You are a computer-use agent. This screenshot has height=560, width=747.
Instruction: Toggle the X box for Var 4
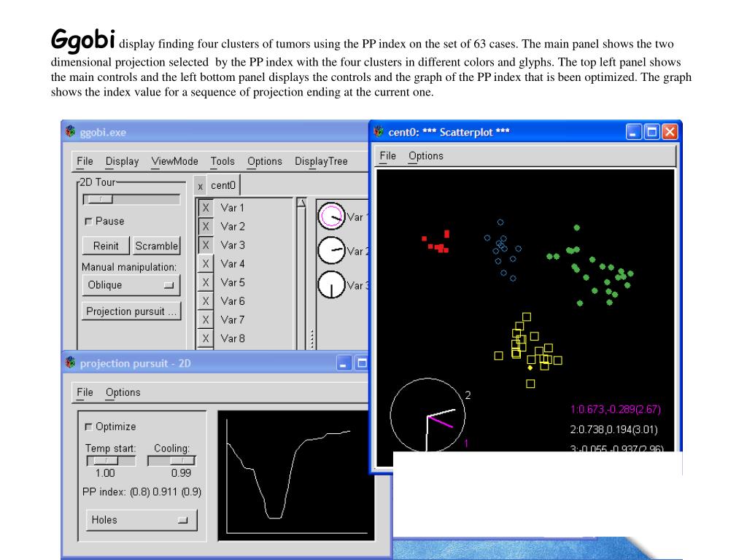pyautogui.click(x=205, y=264)
